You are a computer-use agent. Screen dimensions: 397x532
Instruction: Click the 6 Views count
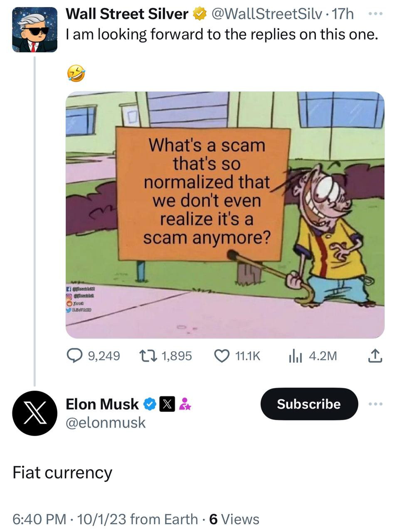coord(234,519)
